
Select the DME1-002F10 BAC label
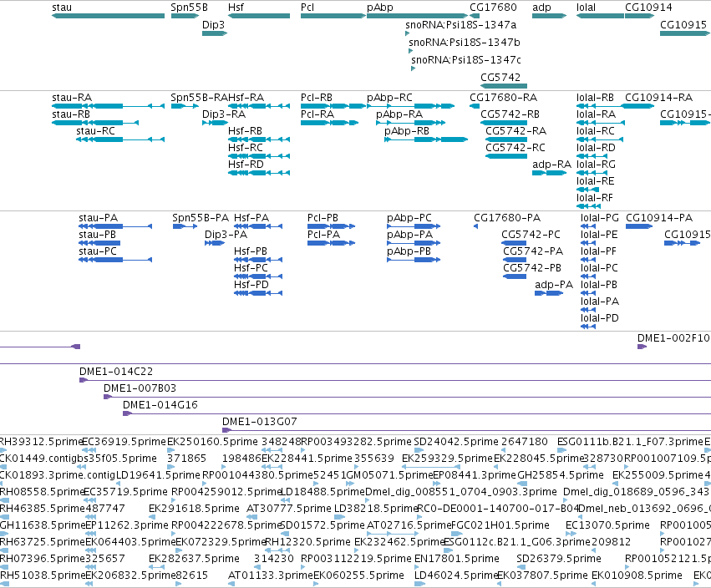(673, 337)
